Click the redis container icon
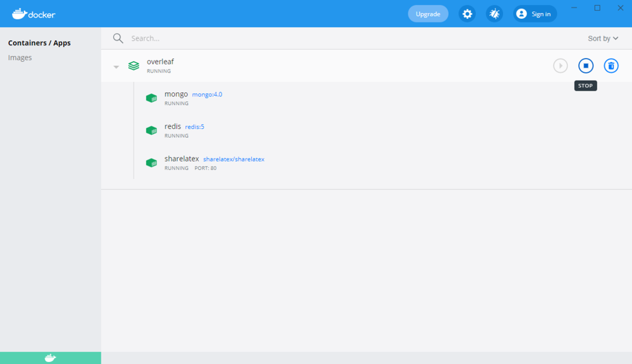The height and width of the screenshot is (364, 632). pos(152,130)
